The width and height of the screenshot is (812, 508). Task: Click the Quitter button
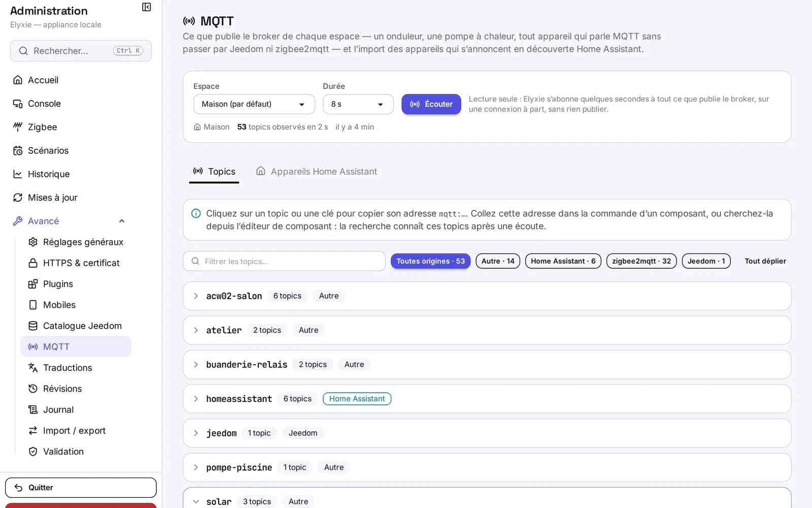[x=81, y=488]
